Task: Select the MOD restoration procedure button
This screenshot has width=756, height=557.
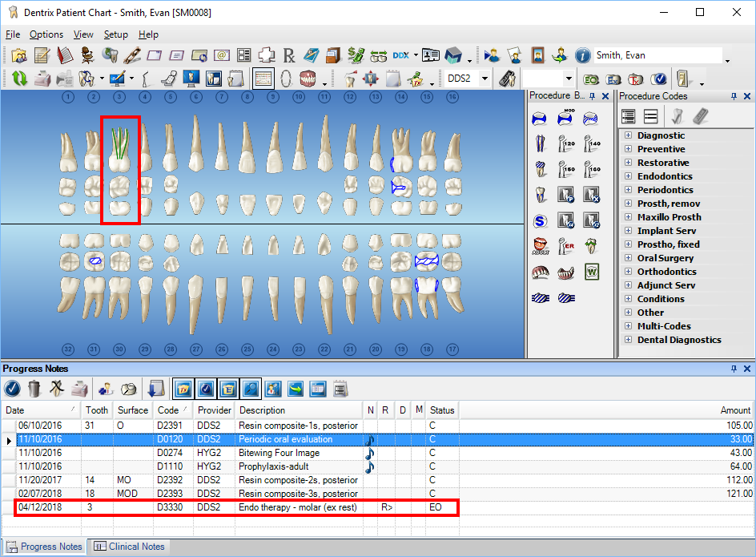Action: (566, 118)
